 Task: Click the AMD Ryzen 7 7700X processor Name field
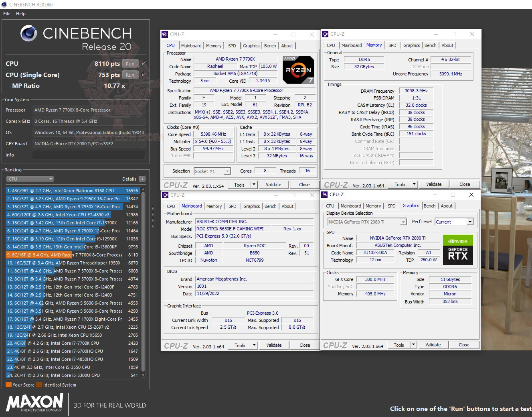pos(235,59)
